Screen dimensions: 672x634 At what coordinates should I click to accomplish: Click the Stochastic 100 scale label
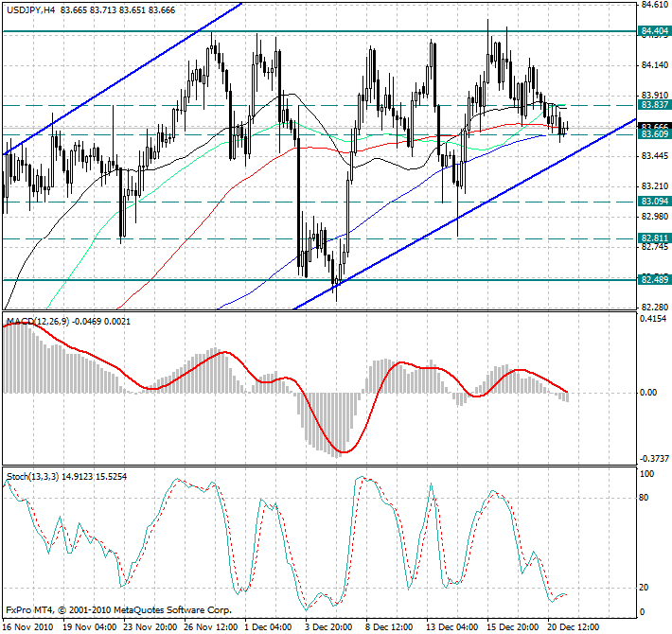coord(646,474)
